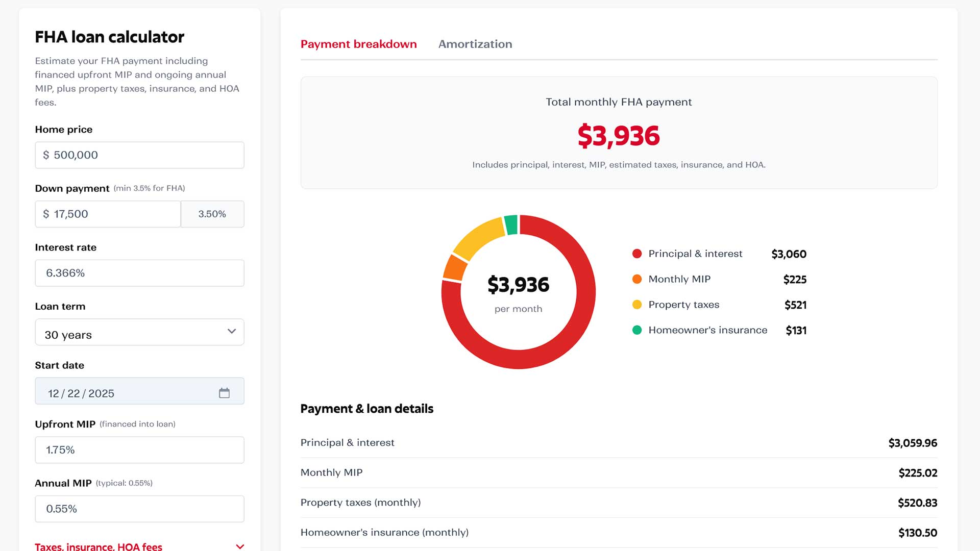Open the calendar icon in Start date field

(x=225, y=392)
